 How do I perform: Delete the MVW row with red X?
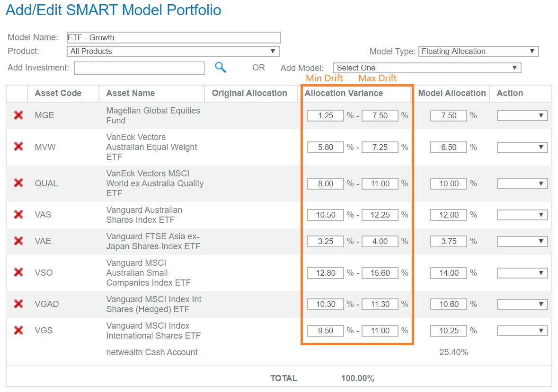point(18,147)
